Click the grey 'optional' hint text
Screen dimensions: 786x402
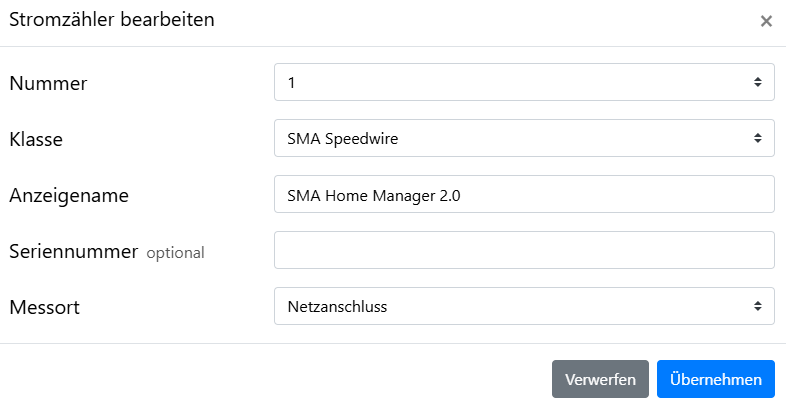[x=175, y=253]
